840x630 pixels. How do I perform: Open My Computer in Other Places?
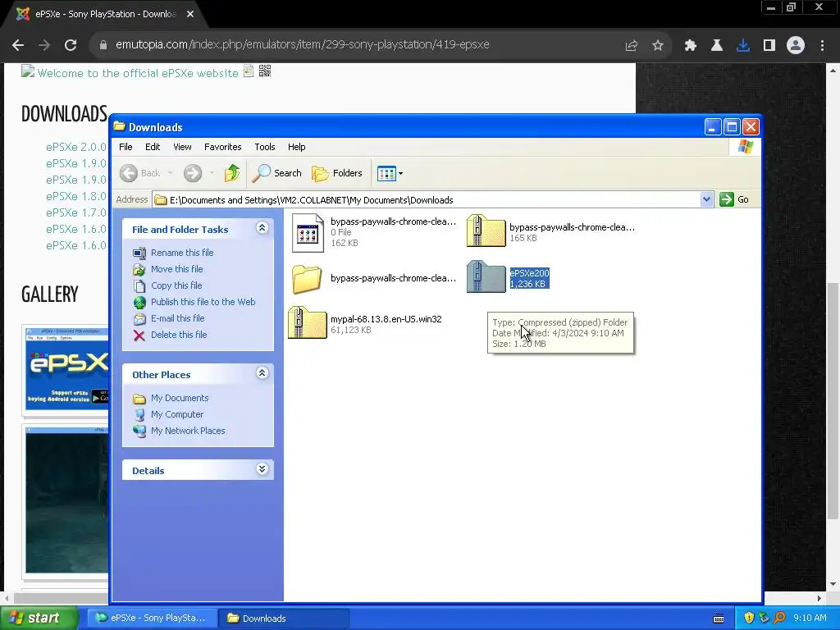pos(177,414)
